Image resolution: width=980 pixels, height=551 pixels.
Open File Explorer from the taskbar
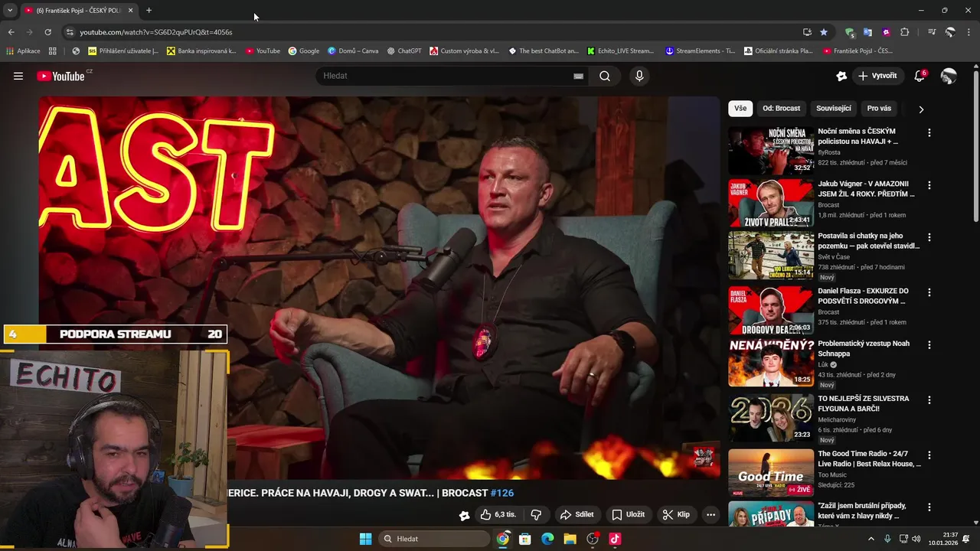pyautogui.click(x=570, y=539)
